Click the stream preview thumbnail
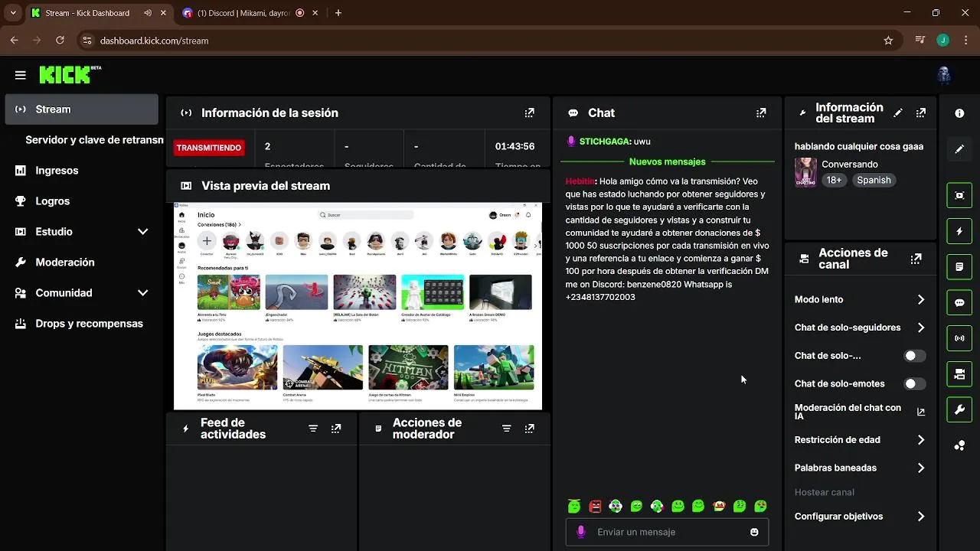980x551 pixels. coord(358,306)
